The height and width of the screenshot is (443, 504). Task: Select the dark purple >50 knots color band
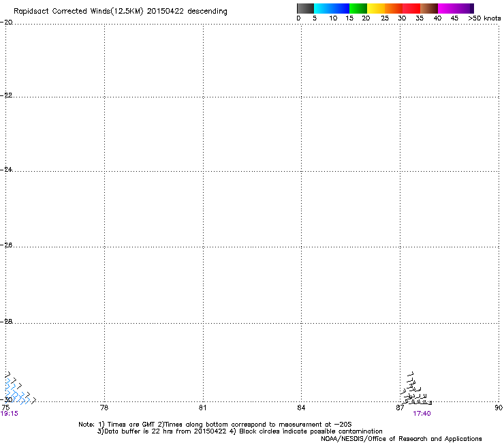click(471, 8)
